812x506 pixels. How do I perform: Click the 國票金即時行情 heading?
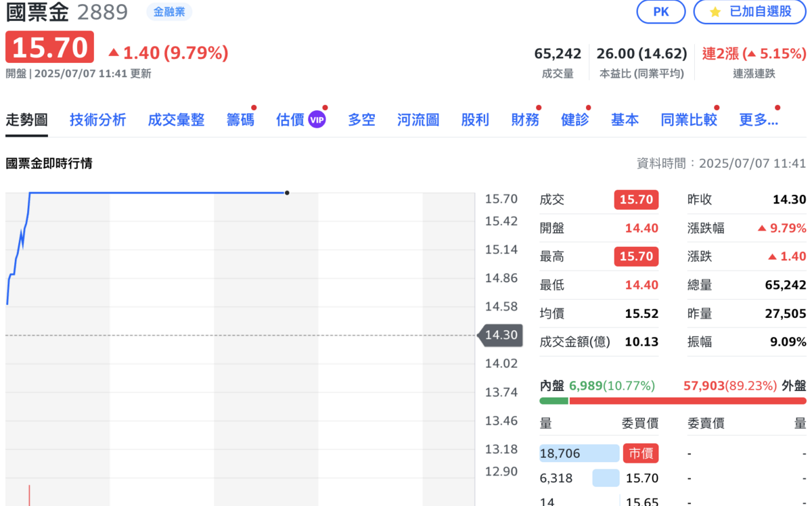(x=49, y=163)
